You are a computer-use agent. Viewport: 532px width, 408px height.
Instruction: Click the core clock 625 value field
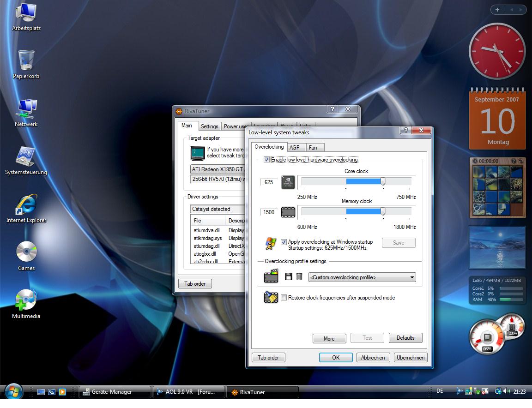coord(269,182)
